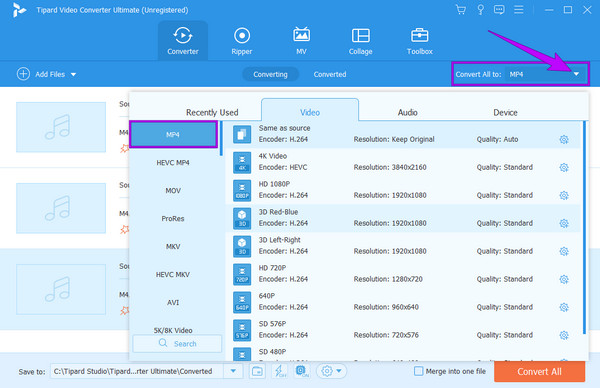The image size is (600, 388).
Task: Select the 640P preset icon
Action: [x=242, y=302]
